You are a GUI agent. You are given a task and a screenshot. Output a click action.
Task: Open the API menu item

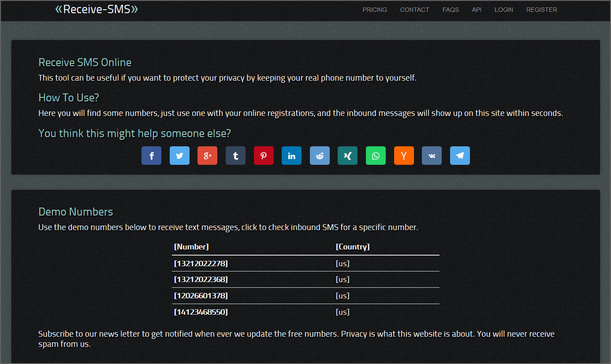pos(477,10)
